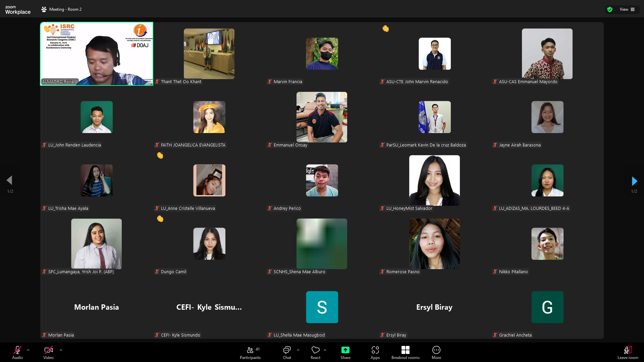Expand audio settings arrow
This screenshot has width=644, height=362.
[28, 350]
